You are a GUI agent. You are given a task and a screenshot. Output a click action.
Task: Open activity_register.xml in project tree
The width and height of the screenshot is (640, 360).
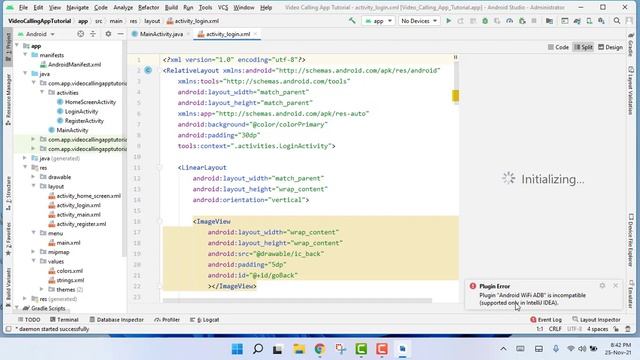(81, 224)
